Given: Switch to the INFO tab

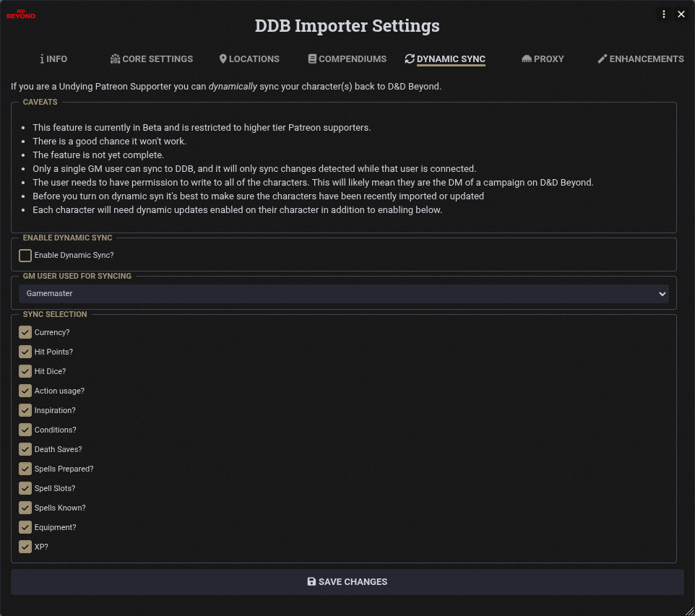Looking at the screenshot, I should (x=53, y=59).
